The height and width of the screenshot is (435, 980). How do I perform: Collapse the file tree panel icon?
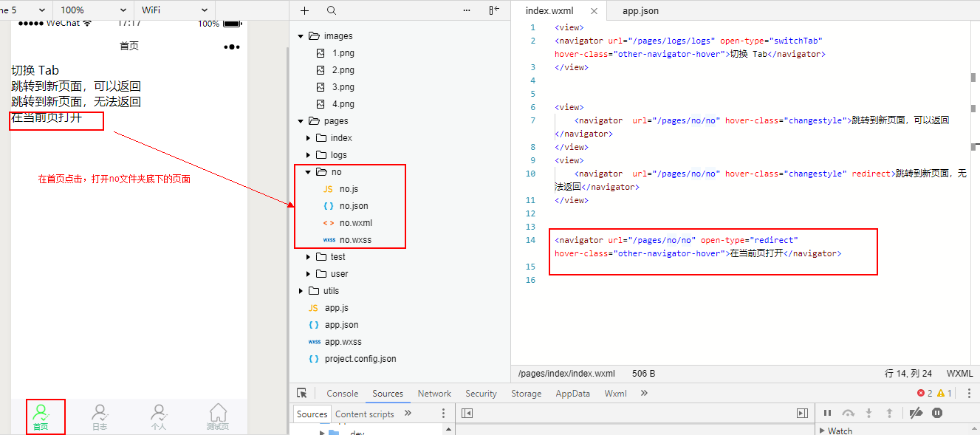pos(494,10)
